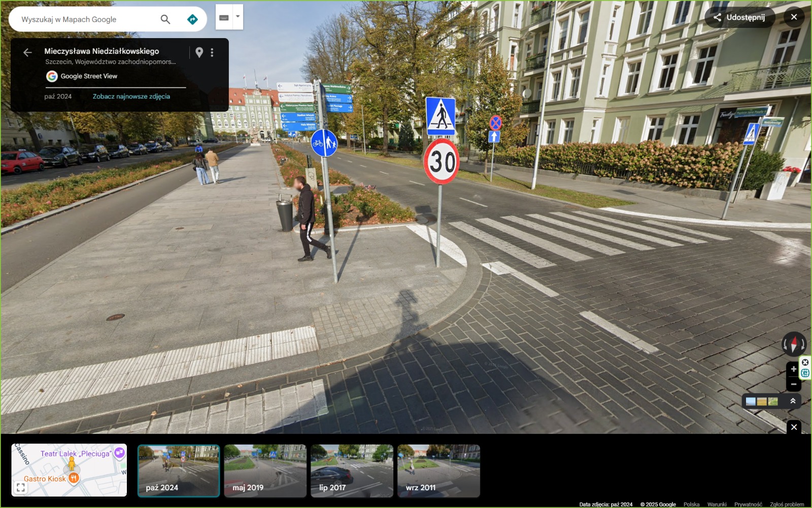Open the three-dot more options menu
Viewport: 812px width, 508px height.
212,52
